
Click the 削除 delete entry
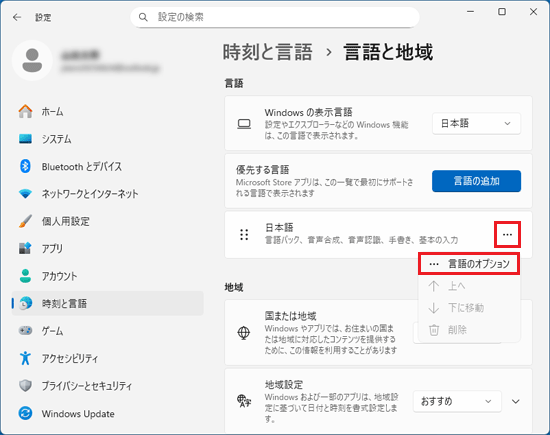[469, 330]
